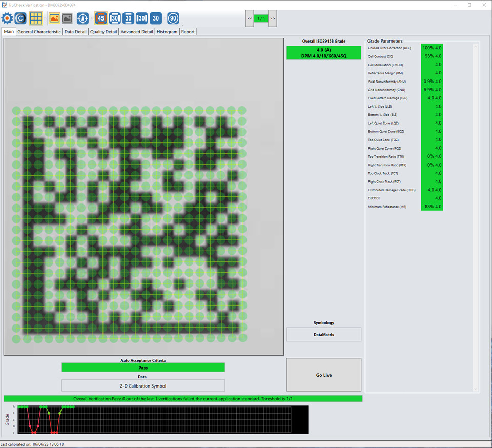Select the 30 top-bottom lighting icon
The height and width of the screenshot is (448, 492).
tap(128, 18)
